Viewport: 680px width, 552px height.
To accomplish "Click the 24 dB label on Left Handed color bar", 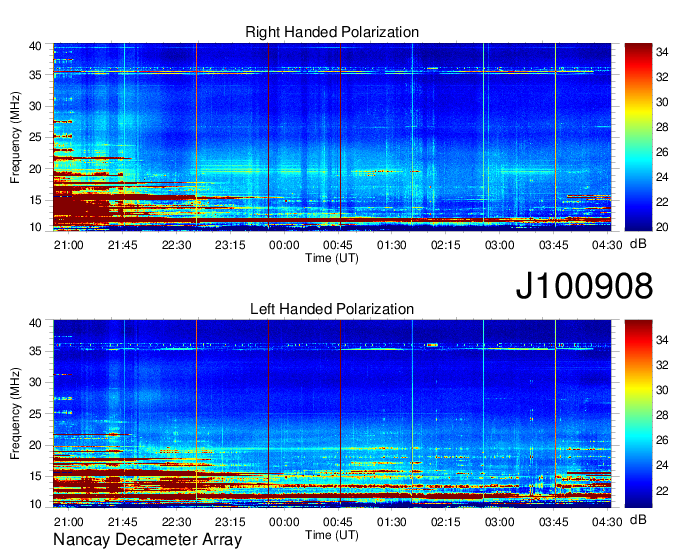I will pos(662,465).
